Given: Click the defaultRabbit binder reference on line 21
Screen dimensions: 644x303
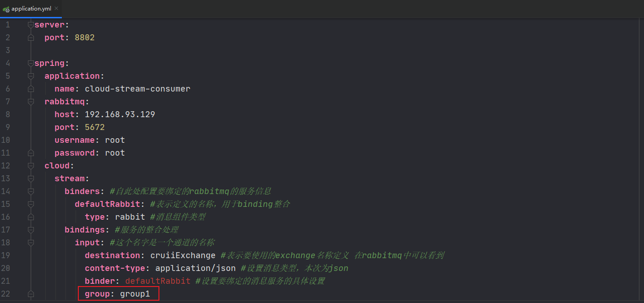Looking at the screenshot, I should 158,281.
